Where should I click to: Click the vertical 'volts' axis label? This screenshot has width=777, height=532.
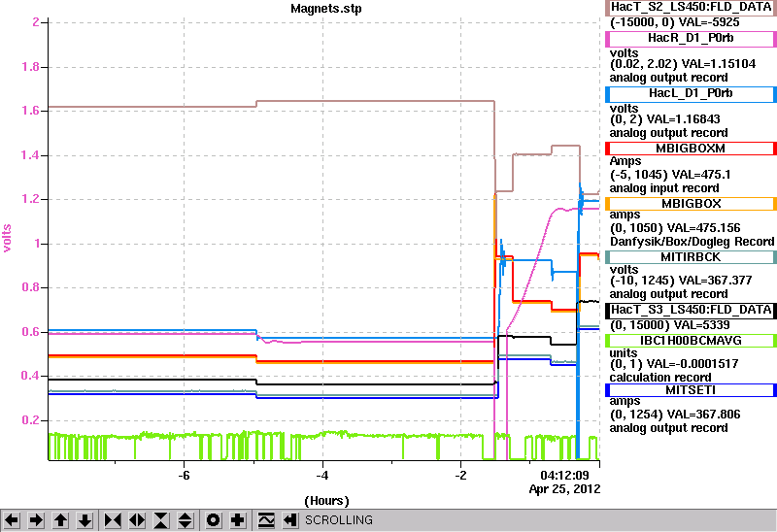click(x=7, y=238)
